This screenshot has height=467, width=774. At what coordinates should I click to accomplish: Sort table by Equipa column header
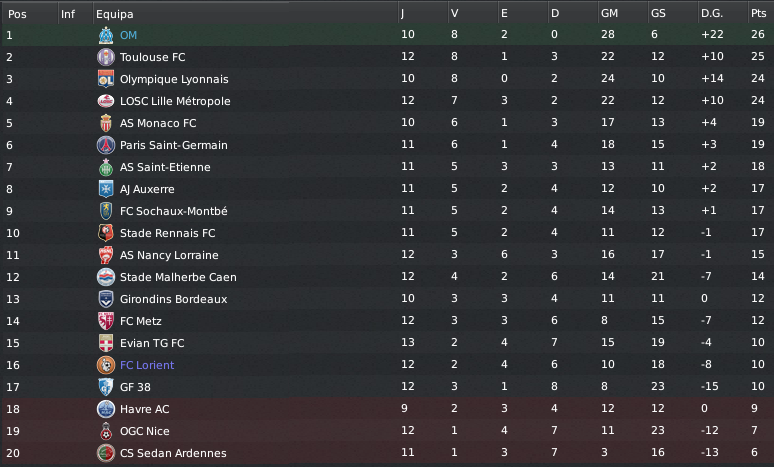click(115, 14)
